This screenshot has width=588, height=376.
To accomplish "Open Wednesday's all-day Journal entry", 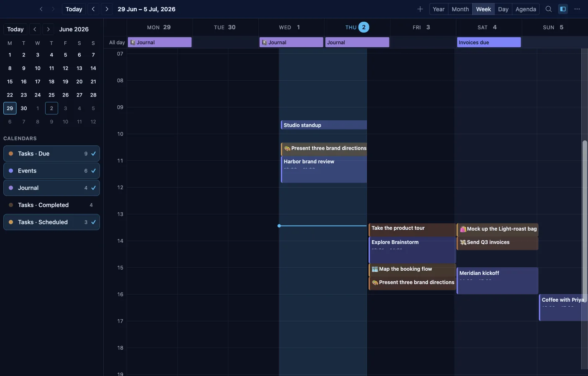I will point(291,42).
